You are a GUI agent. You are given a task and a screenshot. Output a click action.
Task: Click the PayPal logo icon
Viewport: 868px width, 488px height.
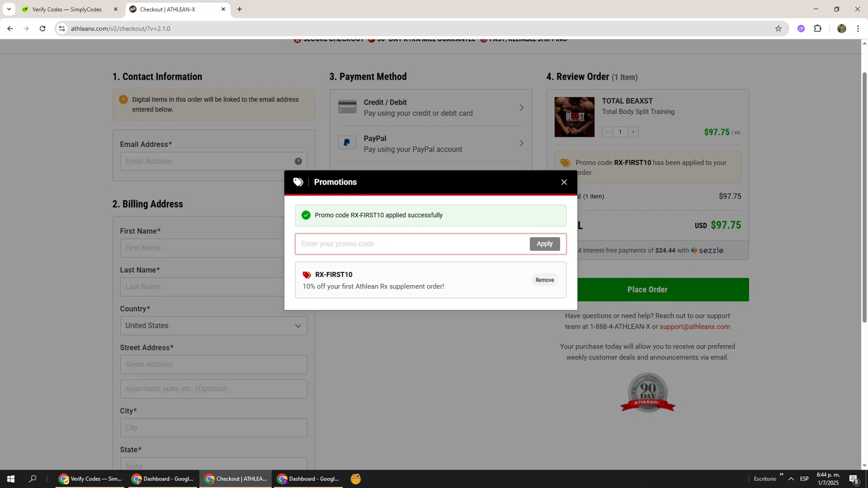pos(347,143)
